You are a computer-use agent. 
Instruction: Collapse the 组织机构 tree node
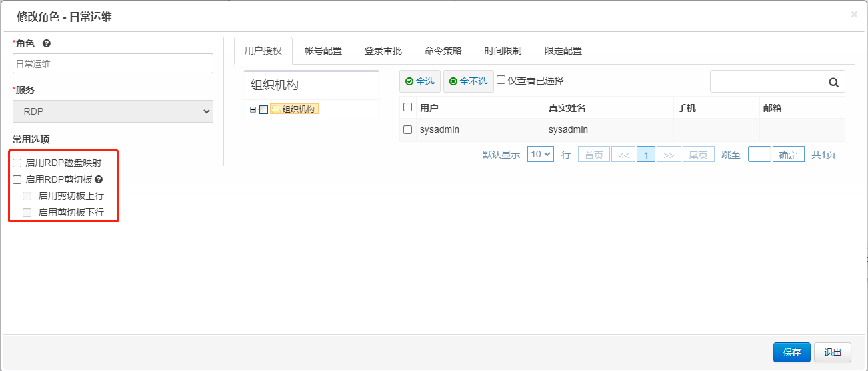(253, 110)
